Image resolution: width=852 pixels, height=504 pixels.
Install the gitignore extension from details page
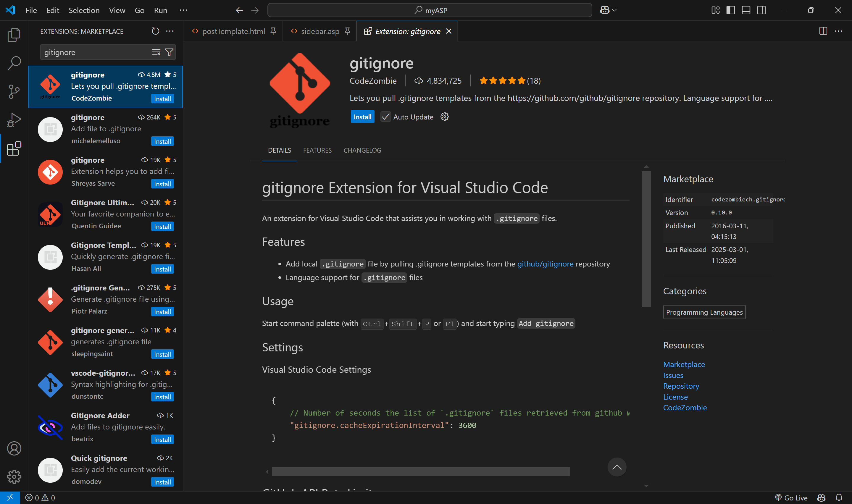point(362,117)
